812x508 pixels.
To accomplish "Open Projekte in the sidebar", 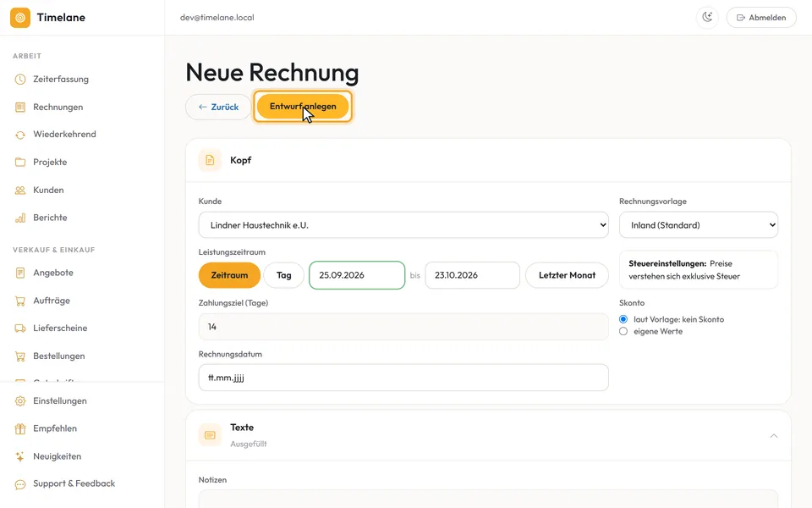I will (50, 163).
